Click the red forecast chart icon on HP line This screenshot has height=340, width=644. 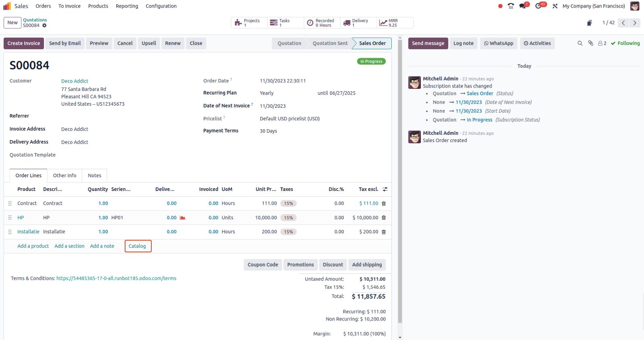coord(182,218)
